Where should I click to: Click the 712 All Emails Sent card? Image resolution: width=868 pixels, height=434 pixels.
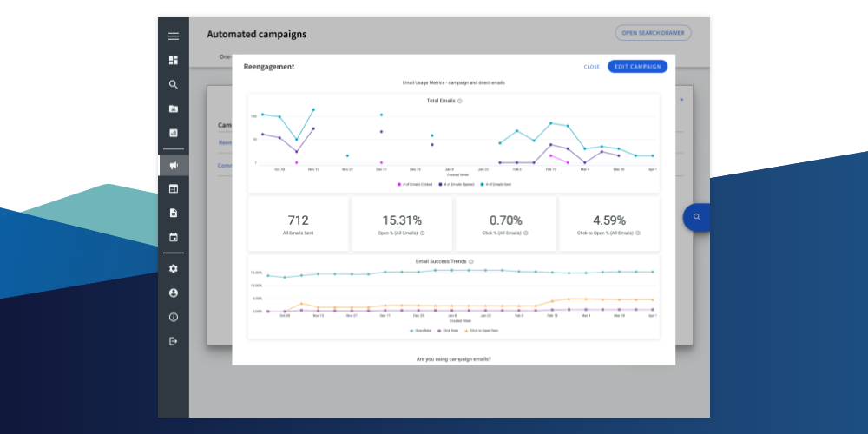[x=298, y=225]
